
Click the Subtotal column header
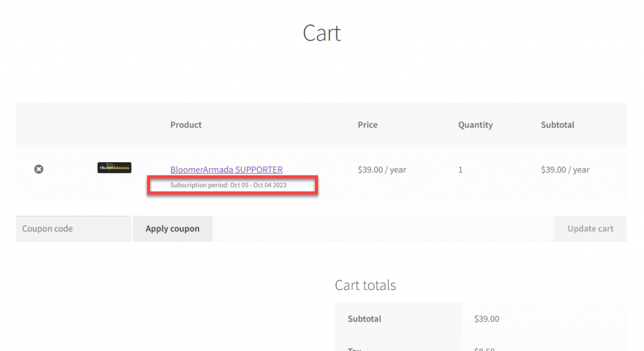click(x=557, y=125)
